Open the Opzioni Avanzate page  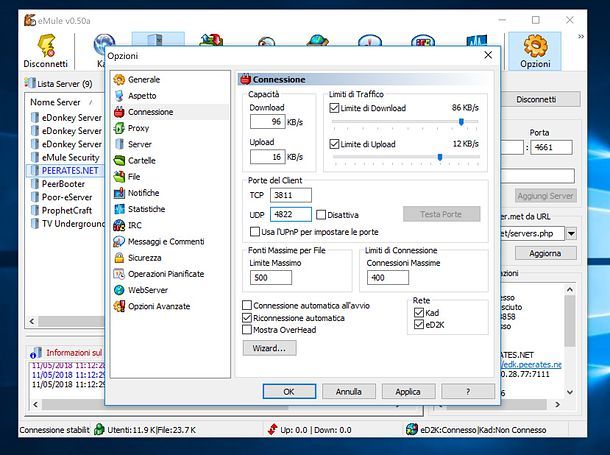point(159,306)
